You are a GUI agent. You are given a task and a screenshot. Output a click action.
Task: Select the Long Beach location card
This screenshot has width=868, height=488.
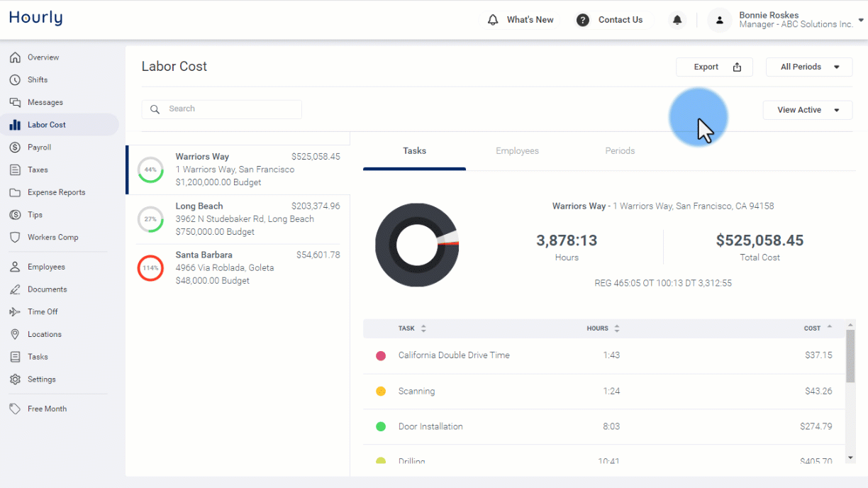click(x=238, y=219)
